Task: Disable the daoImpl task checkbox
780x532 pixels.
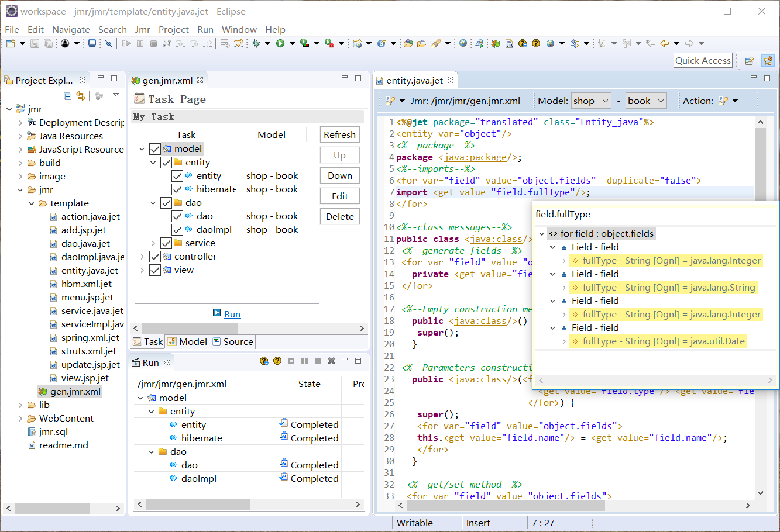Action: click(177, 229)
